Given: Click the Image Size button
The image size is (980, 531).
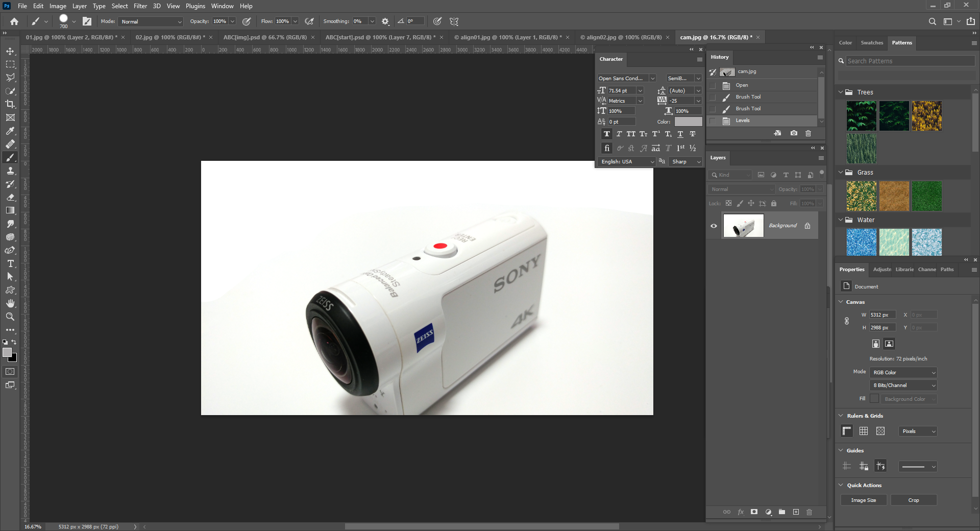Looking at the screenshot, I should tap(864, 500).
